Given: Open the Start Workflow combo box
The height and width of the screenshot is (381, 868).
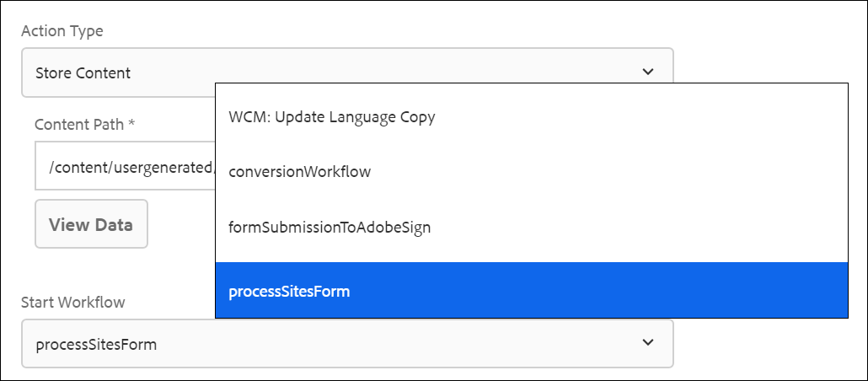Looking at the screenshot, I should 337,343.
